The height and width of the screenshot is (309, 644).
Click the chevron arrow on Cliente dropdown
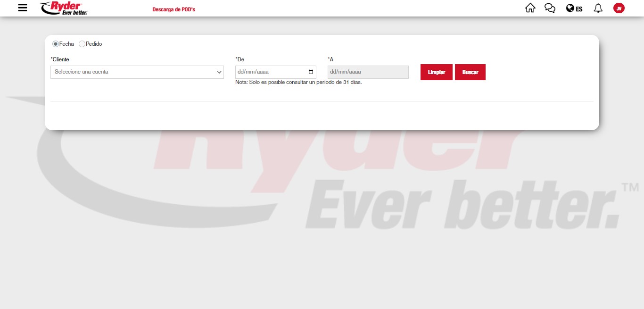coord(219,72)
